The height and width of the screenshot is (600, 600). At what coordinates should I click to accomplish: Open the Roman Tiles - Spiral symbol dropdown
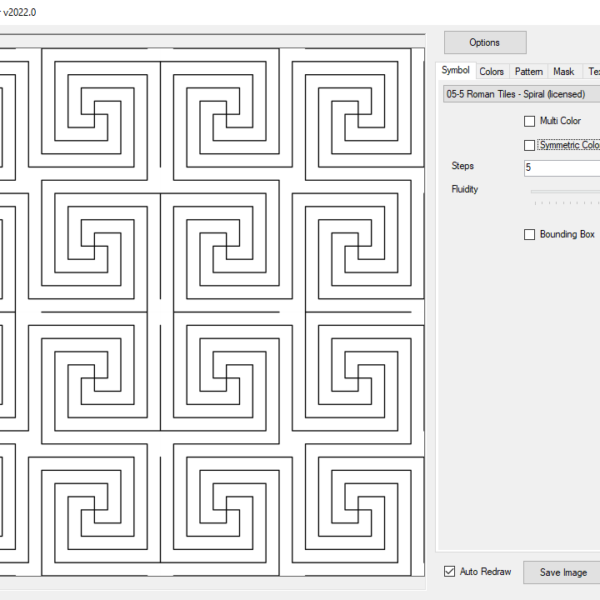(x=521, y=94)
